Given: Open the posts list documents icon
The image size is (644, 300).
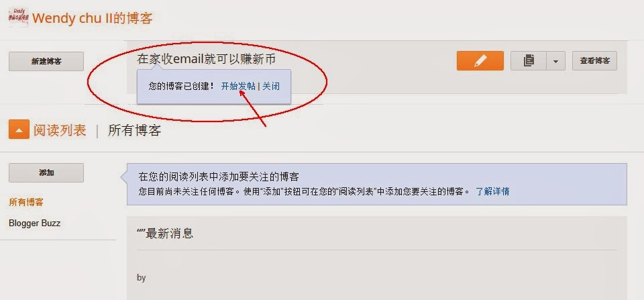Looking at the screenshot, I should click(529, 61).
